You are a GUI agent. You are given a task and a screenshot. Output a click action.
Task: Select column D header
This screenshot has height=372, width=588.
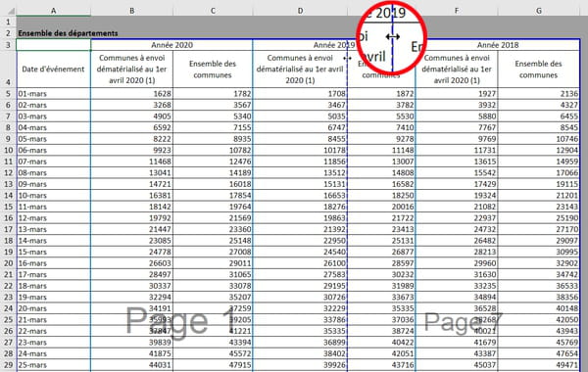point(300,11)
